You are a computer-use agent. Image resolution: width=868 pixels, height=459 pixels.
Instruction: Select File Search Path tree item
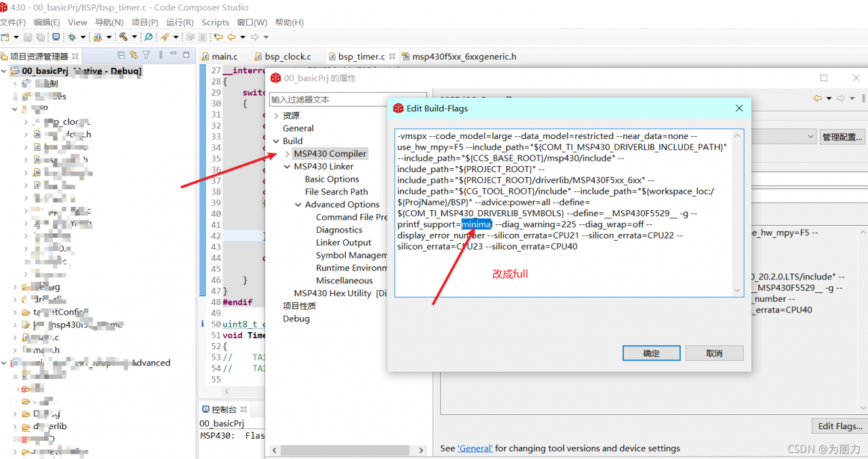[336, 192]
